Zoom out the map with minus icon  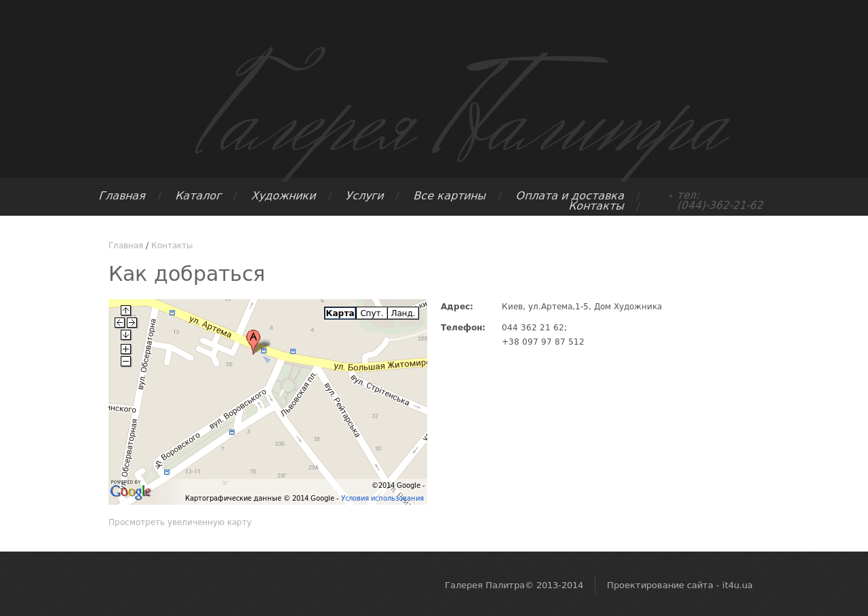125,361
